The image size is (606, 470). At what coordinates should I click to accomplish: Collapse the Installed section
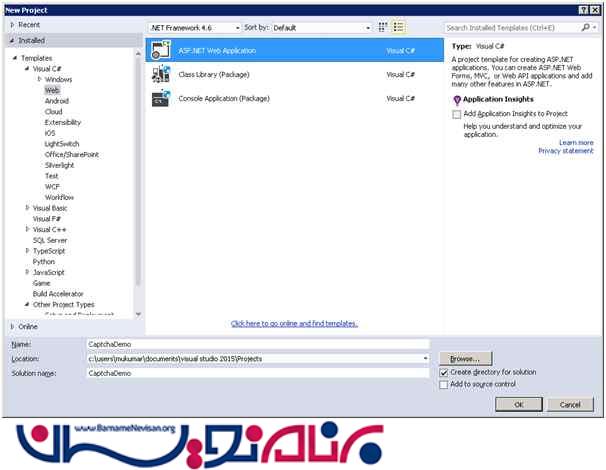point(12,40)
